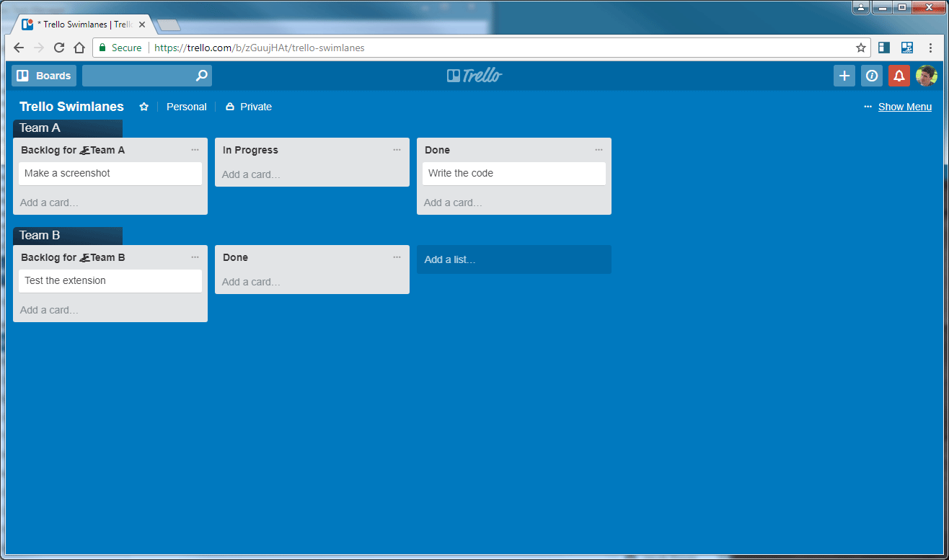
Task: Open the Boards menu button
Action: point(44,76)
